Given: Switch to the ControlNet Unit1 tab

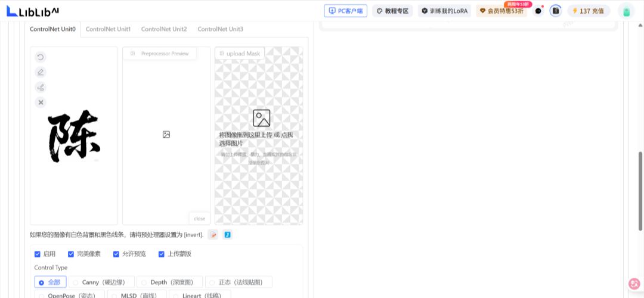Looking at the screenshot, I should coord(108,29).
